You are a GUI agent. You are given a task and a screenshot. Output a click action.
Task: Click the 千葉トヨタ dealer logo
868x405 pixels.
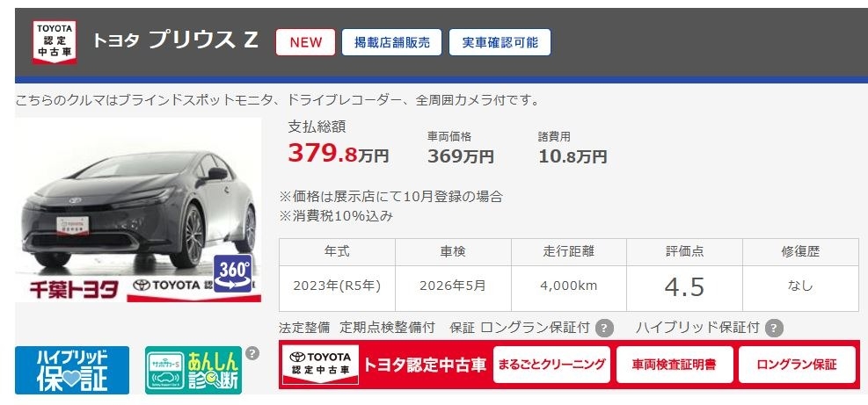74,290
